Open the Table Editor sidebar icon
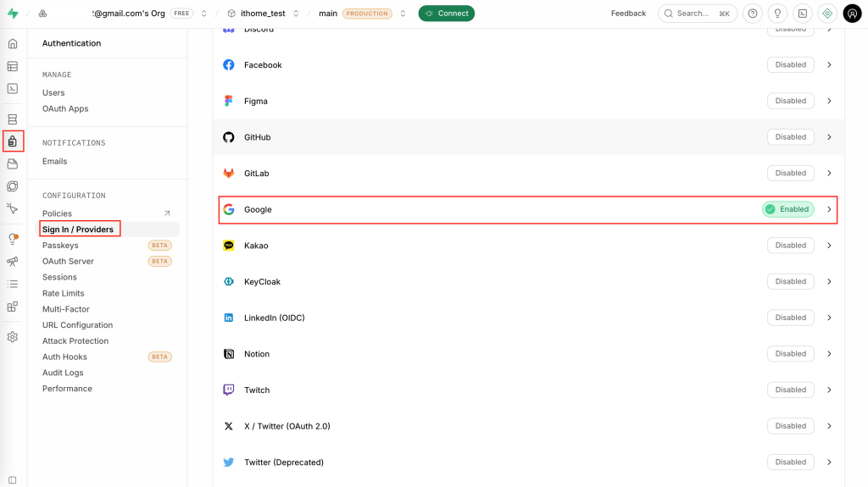Screen dimensions: 868x487 13,66
